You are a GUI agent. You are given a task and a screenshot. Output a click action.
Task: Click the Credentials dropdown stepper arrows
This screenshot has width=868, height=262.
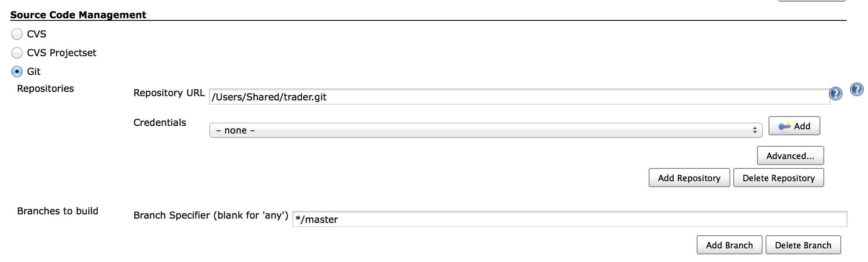[x=755, y=130]
